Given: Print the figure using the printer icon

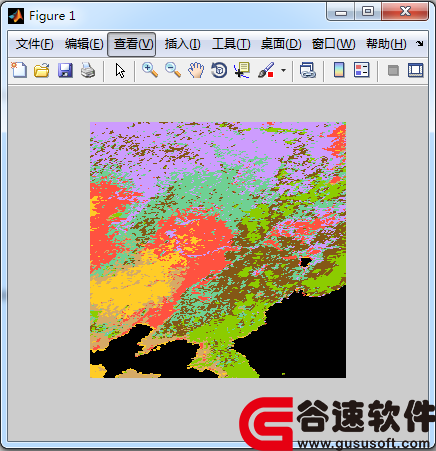Looking at the screenshot, I should click(88, 70).
